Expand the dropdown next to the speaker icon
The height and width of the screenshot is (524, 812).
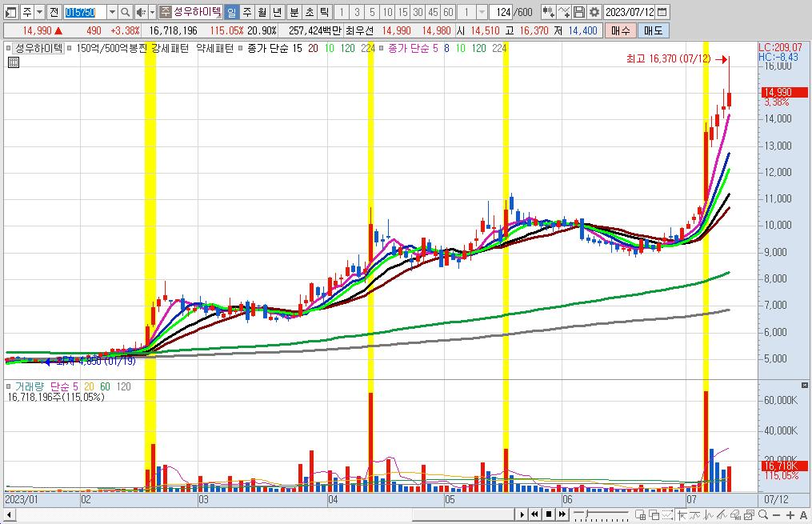tap(152, 12)
